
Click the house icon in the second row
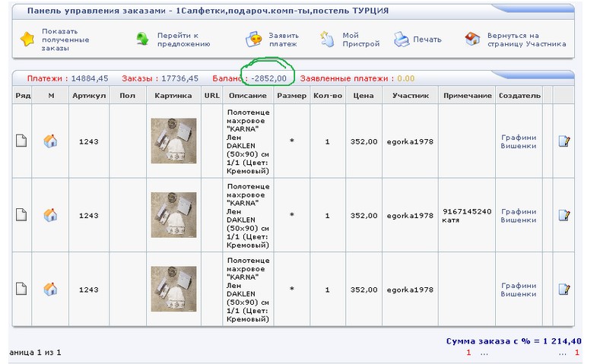click(50, 215)
